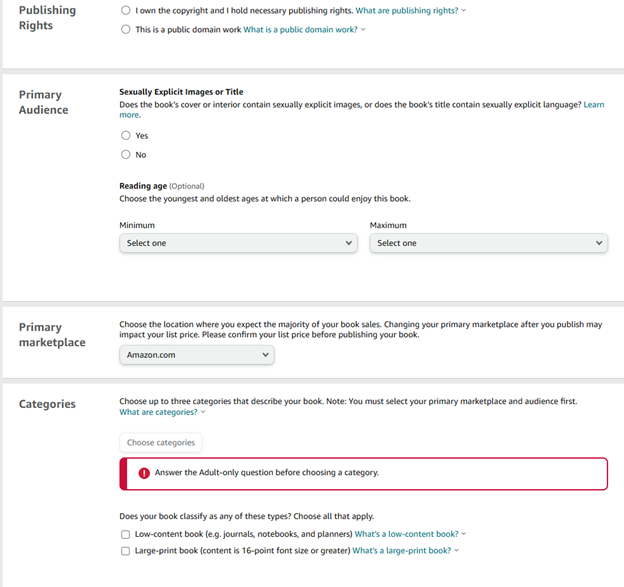Click chevron beside 'What are categories?'
The width and height of the screenshot is (624, 587).
203,412
